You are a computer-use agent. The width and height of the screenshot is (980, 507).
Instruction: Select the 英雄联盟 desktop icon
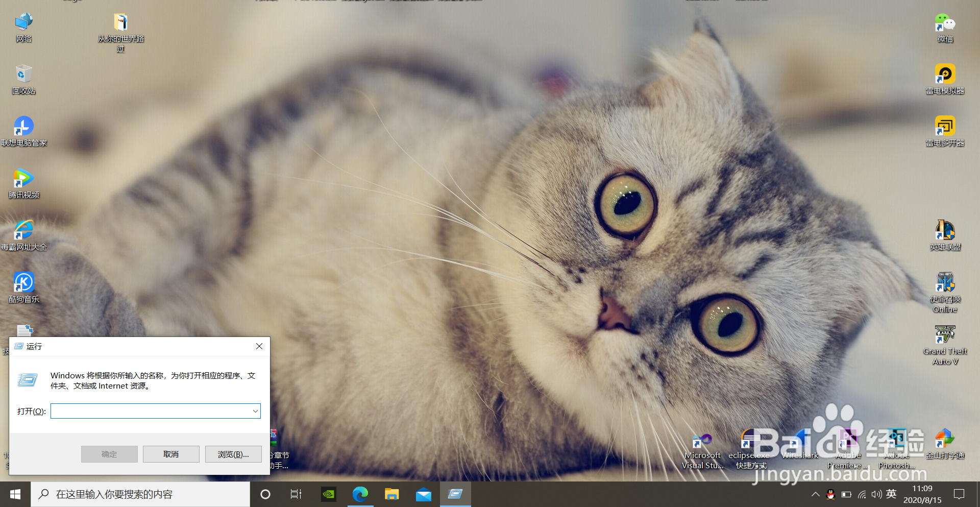coord(945,236)
